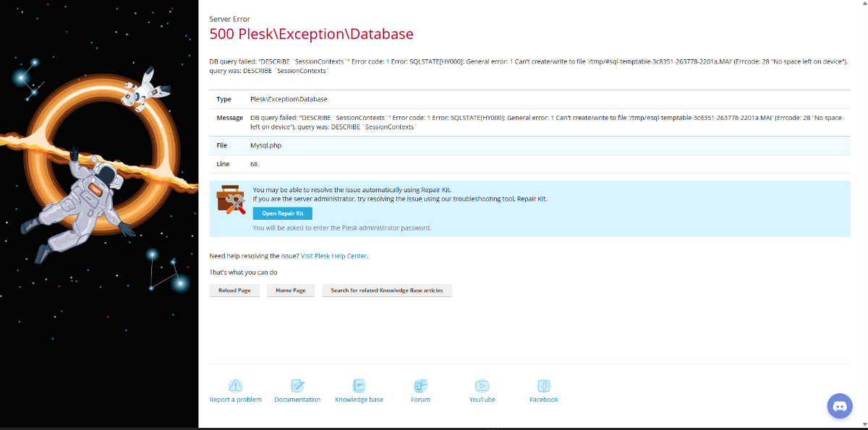This screenshot has height=430, width=868.
Task: Open the Forum icon
Action: [420, 385]
